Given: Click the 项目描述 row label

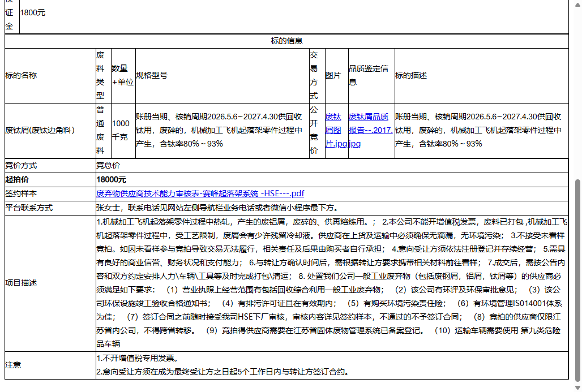Looking at the screenshot, I should (21, 283).
